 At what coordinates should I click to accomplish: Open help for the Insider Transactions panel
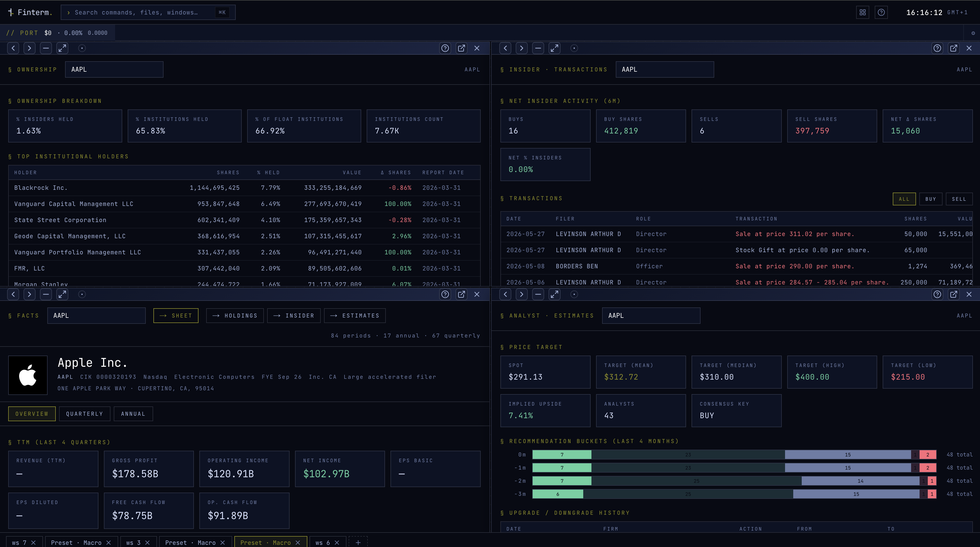coord(937,48)
